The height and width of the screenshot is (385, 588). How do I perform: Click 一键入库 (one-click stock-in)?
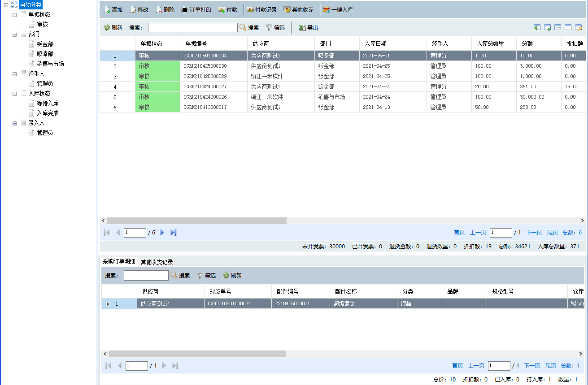pyautogui.click(x=338, y=10)
